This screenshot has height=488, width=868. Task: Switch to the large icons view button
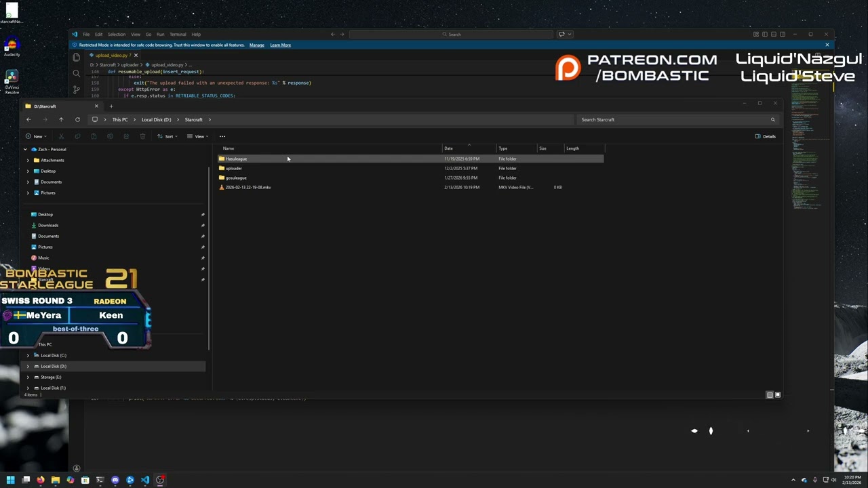[x=778, y=394]
